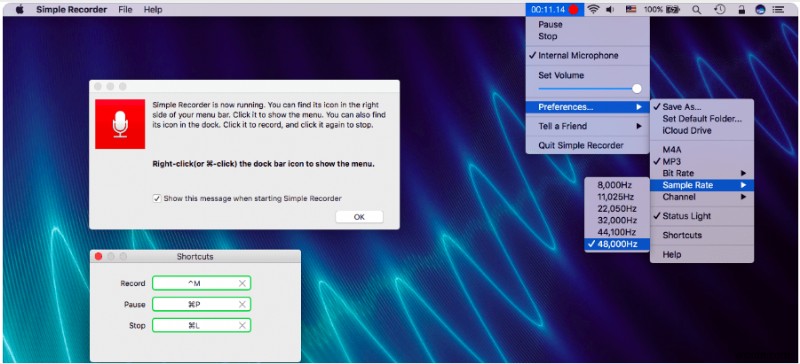Viewport: 800px width, 364px height.
Task: Clear the Record shortcut with X
Action: tap(242, 283)
